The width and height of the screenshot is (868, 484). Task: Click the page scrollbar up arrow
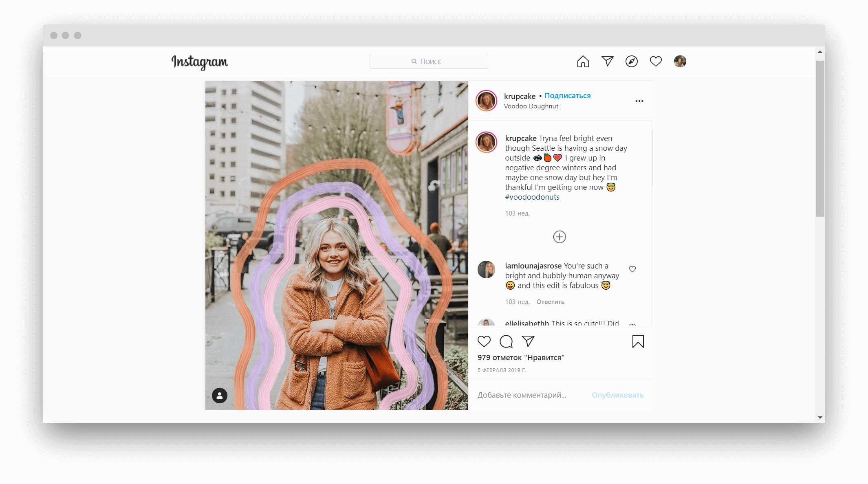(x=820, y=52)
